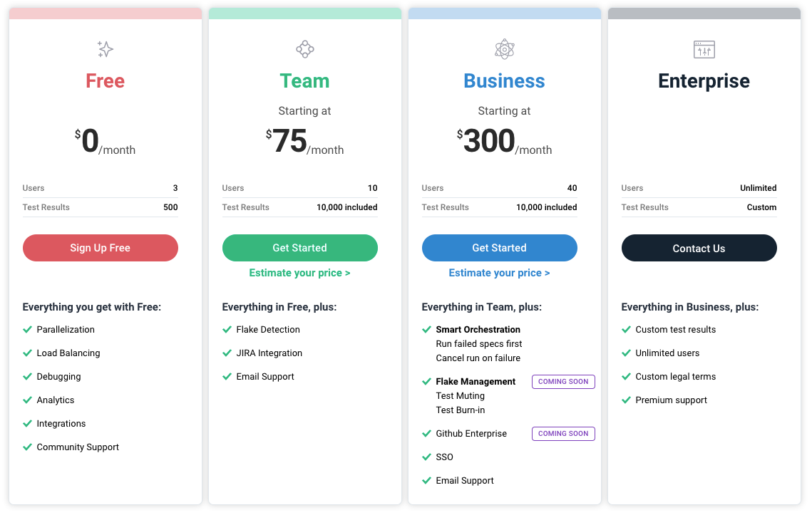Click the settings window icon above Enterprise
Viewport: 812px width, 515px height.
(x=704, y=49)
